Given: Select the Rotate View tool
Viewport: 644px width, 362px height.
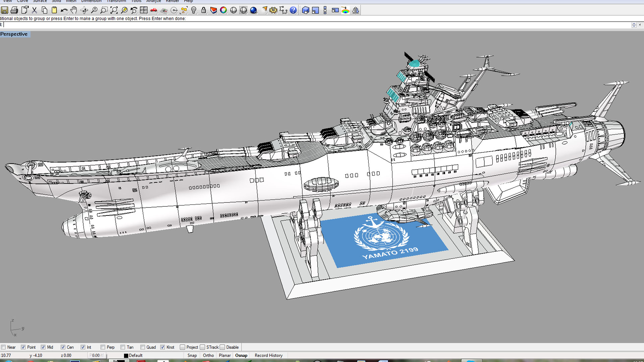Looking at the screenshot, I should (84, 10).
